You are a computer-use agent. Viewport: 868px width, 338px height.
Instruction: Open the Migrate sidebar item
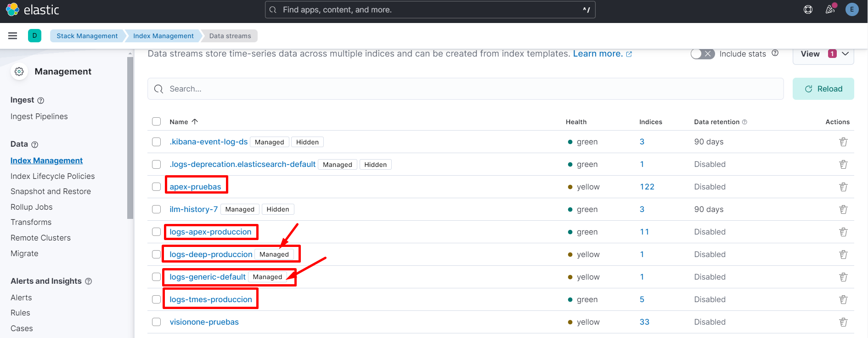point(24,253)
